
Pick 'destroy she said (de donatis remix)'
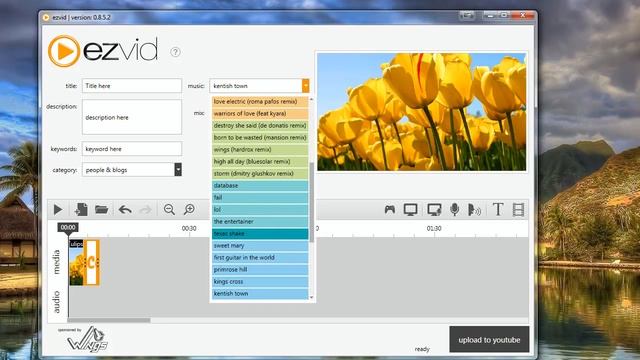pos(260,126)
